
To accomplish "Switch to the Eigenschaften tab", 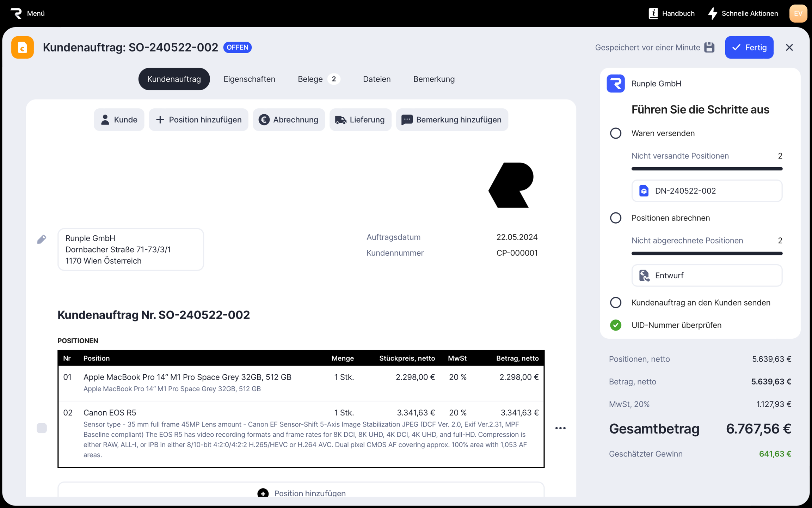I will click(249, 79).
